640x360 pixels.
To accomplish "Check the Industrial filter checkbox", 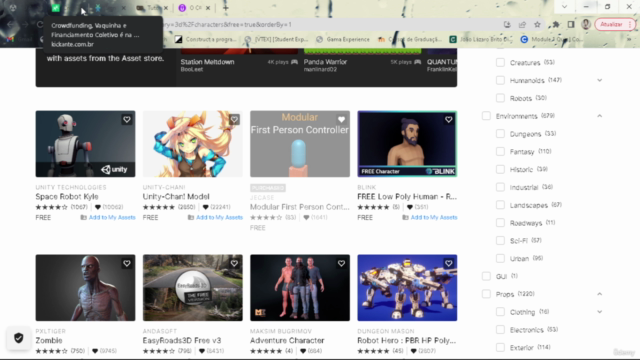I will tap(500, 187).
